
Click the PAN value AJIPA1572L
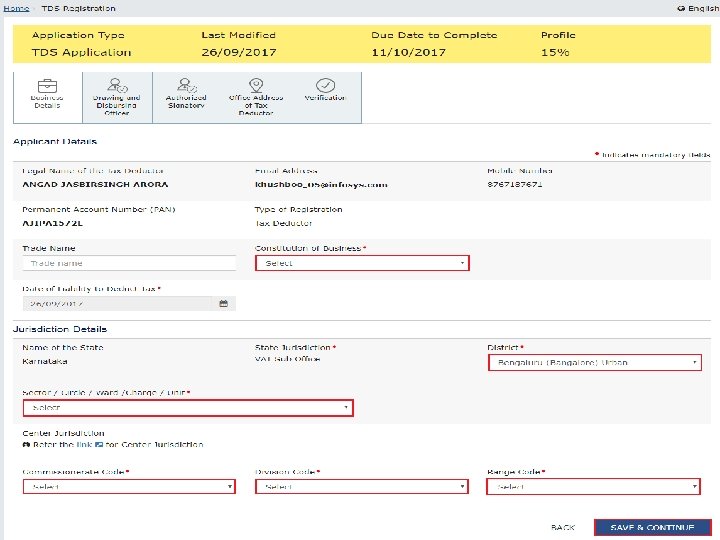click(x=52, y=223)
